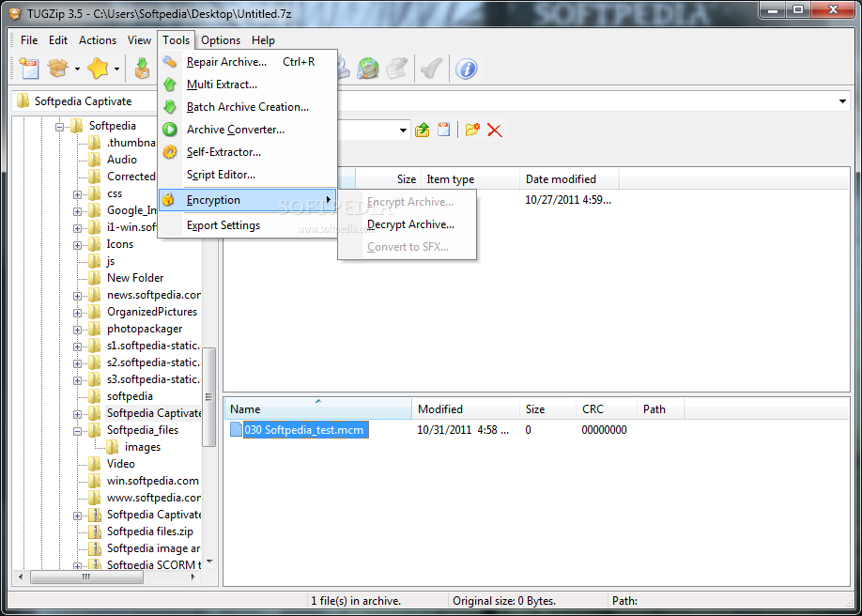Click the wrench icon beside Repair Archive
This screenshot has width=862, height=616.
(170, 62)
